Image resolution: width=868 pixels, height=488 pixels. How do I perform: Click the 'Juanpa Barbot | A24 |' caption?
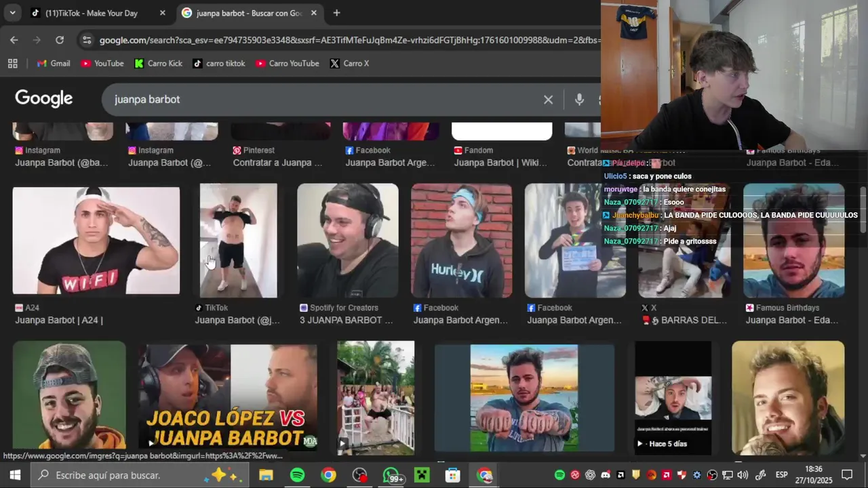coord(59,320)
